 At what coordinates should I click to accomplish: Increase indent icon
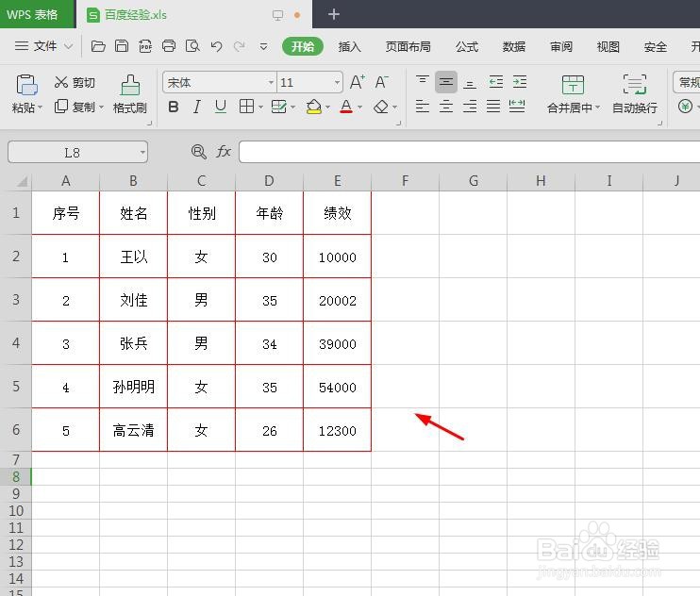pos(520,82)
